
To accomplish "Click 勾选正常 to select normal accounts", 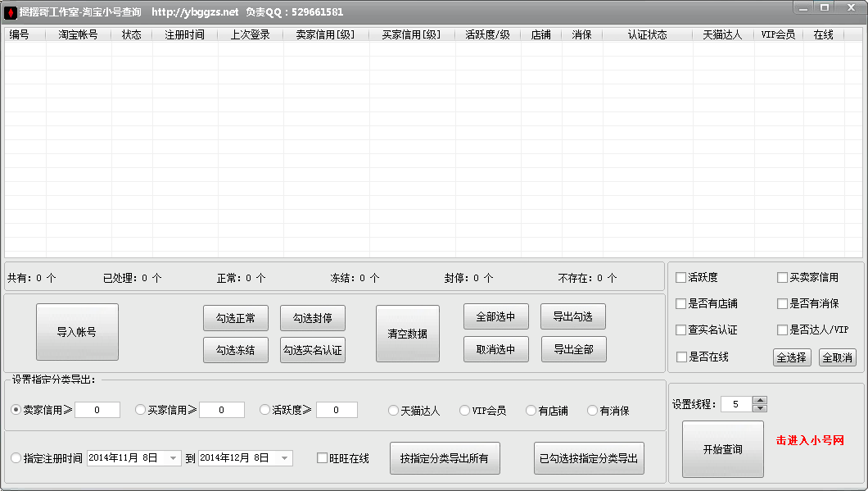I will 235,318.
